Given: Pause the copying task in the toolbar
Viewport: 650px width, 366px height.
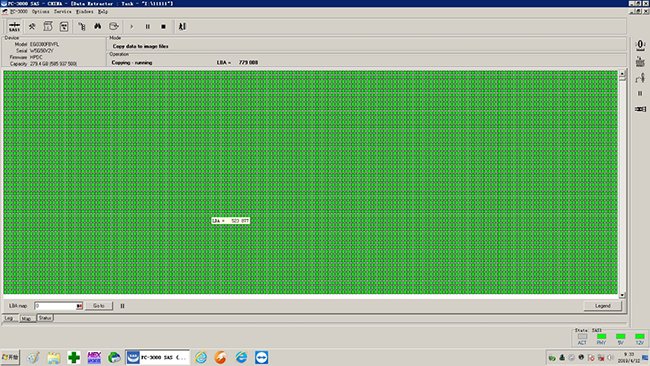Looking at the screenshot, I should 148,27.
